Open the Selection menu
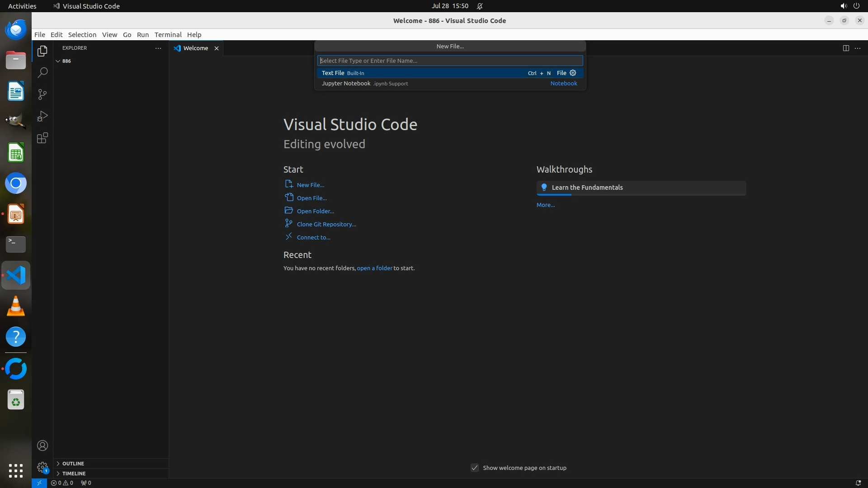Viewport: 868px width, 488px height. click(x=82, y=35)
